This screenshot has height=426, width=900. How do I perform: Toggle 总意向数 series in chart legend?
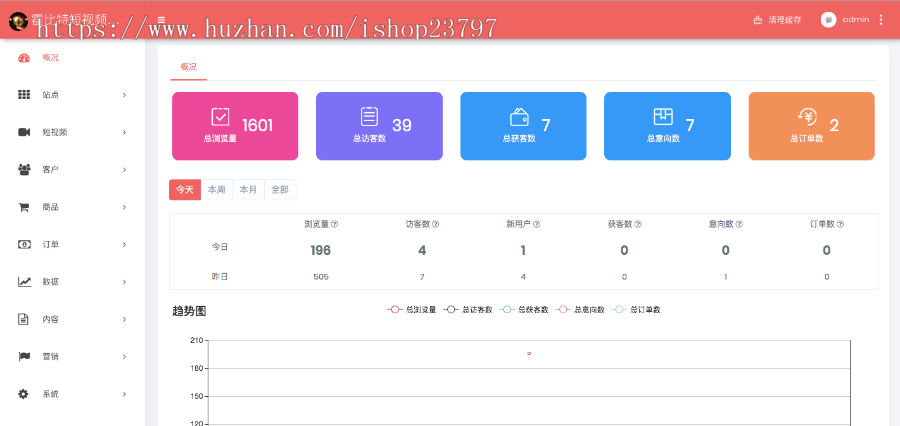click(580, 309)
